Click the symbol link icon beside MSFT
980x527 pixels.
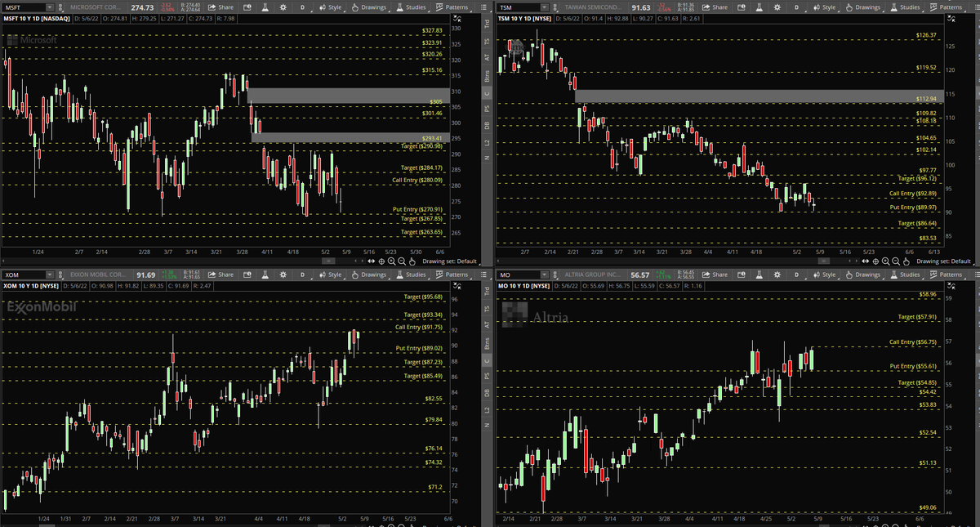pos(61,7)
